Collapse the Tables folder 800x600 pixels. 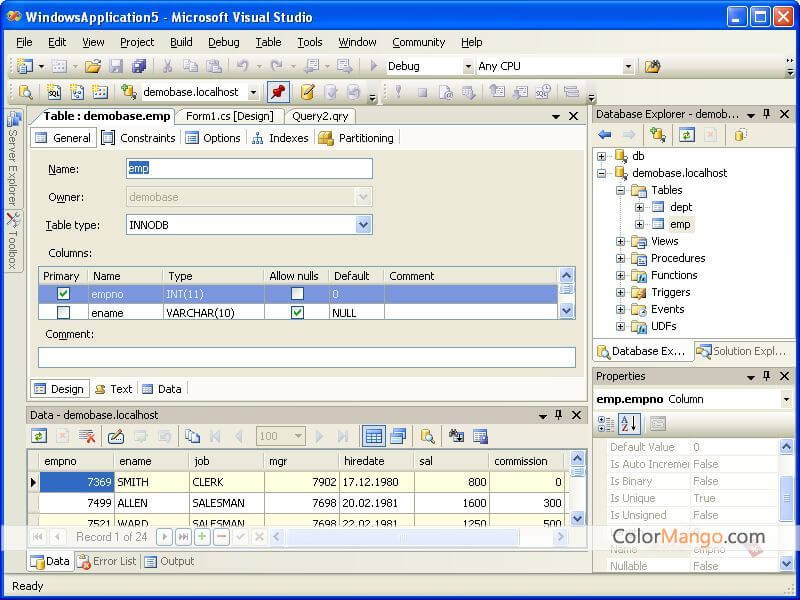[x=620, y=190]
